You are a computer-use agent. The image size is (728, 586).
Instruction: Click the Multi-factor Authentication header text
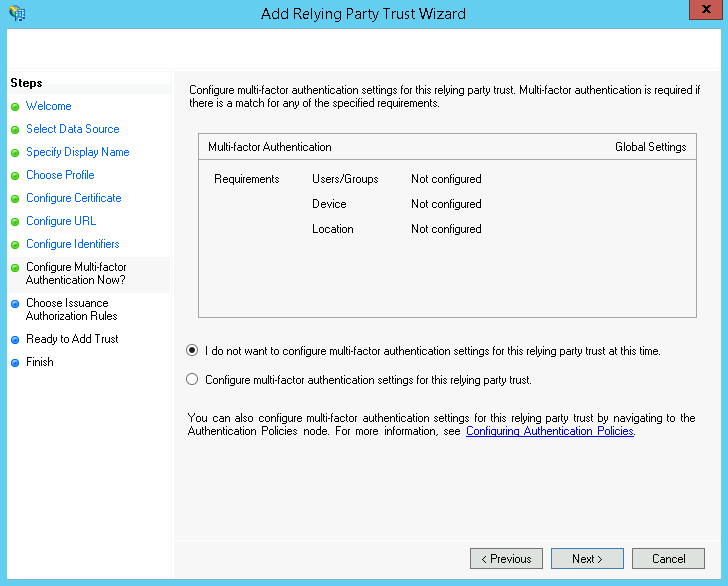270,147
